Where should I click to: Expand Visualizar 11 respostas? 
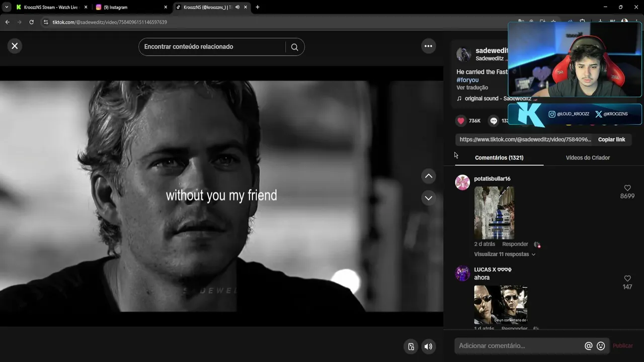pos(505,254)
